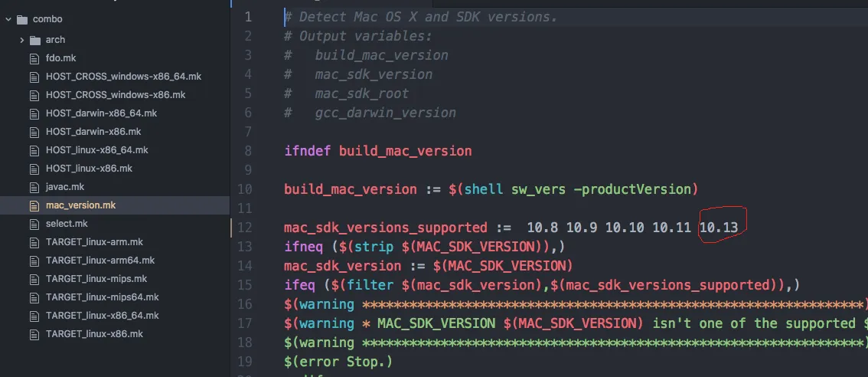Click file icon beside fdo.mk

(34, 58)
